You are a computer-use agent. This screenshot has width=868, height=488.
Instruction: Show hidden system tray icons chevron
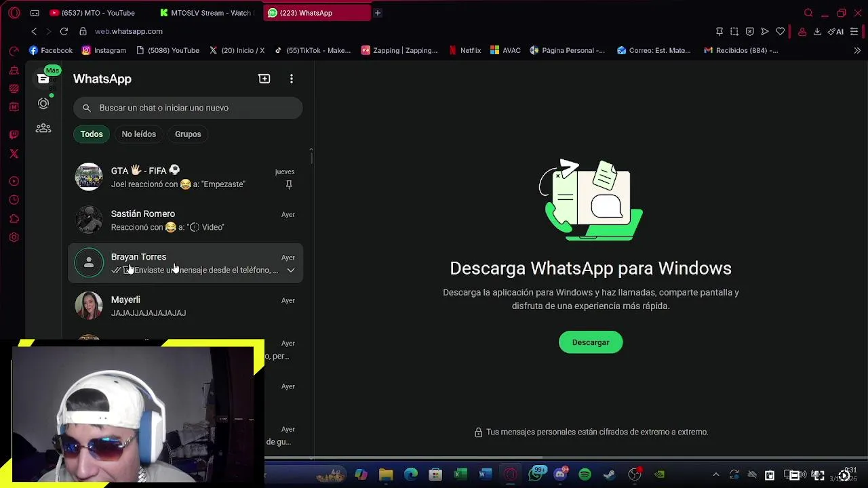716,474
